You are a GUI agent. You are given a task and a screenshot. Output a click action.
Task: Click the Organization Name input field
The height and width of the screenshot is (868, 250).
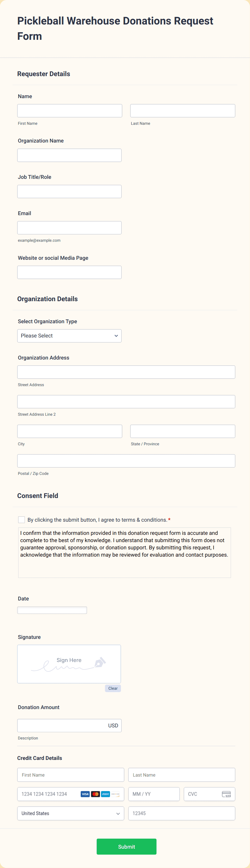coord(69,155)
